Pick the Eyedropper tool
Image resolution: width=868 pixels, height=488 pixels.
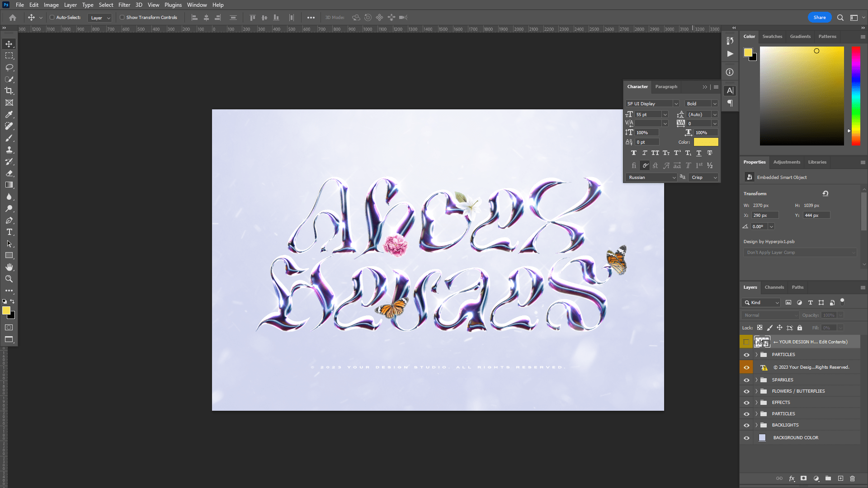point(9,114)
